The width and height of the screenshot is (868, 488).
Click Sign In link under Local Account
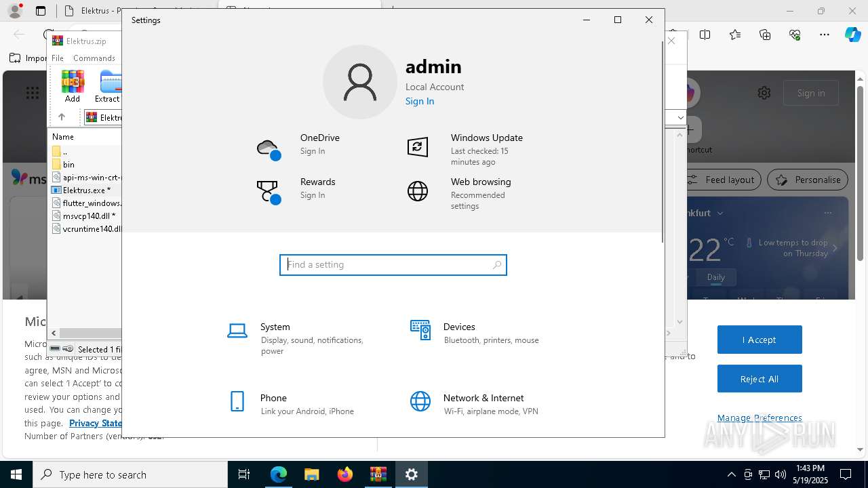[x=420, y=101]
